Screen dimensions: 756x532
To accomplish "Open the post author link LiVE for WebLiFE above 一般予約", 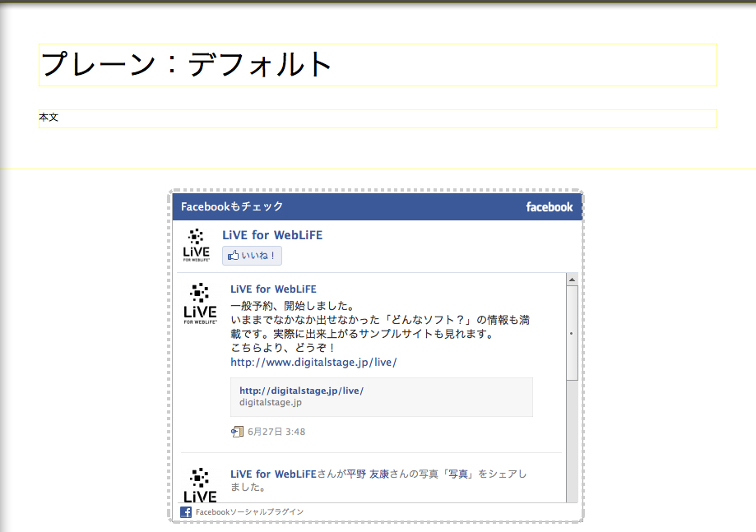I will (273, 289).
